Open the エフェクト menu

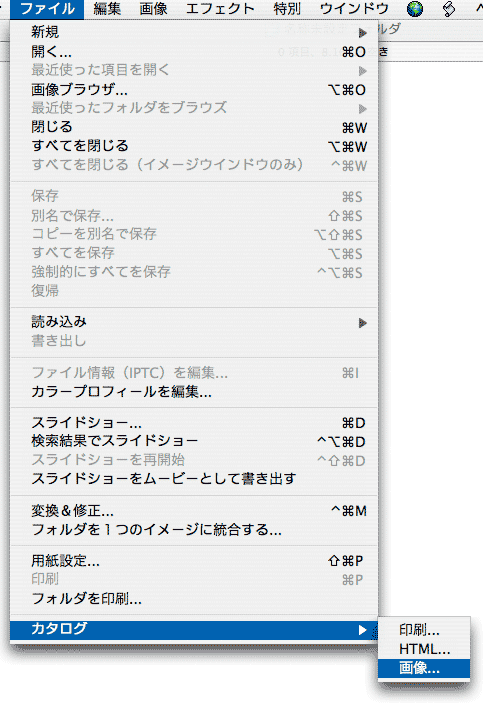click(220, 9)
